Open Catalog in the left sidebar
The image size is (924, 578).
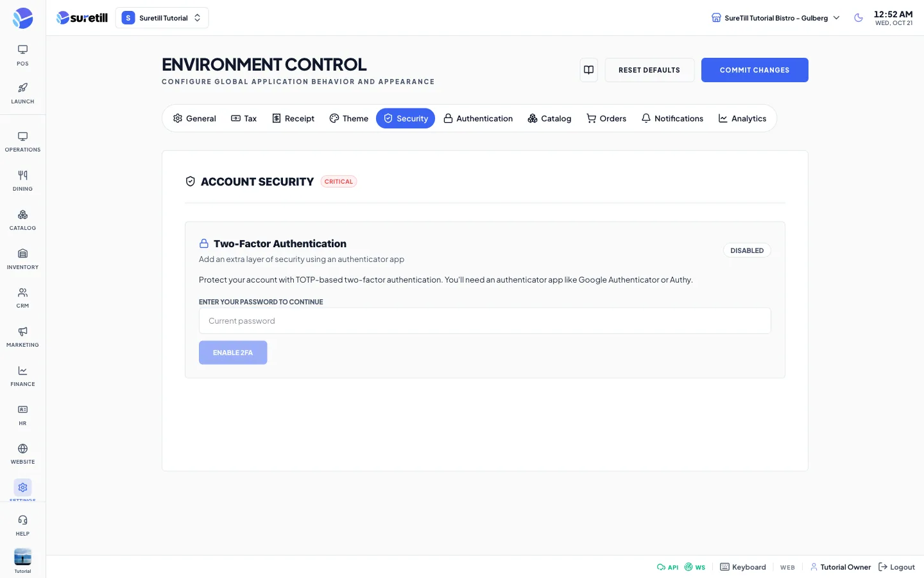coord(22,220)
